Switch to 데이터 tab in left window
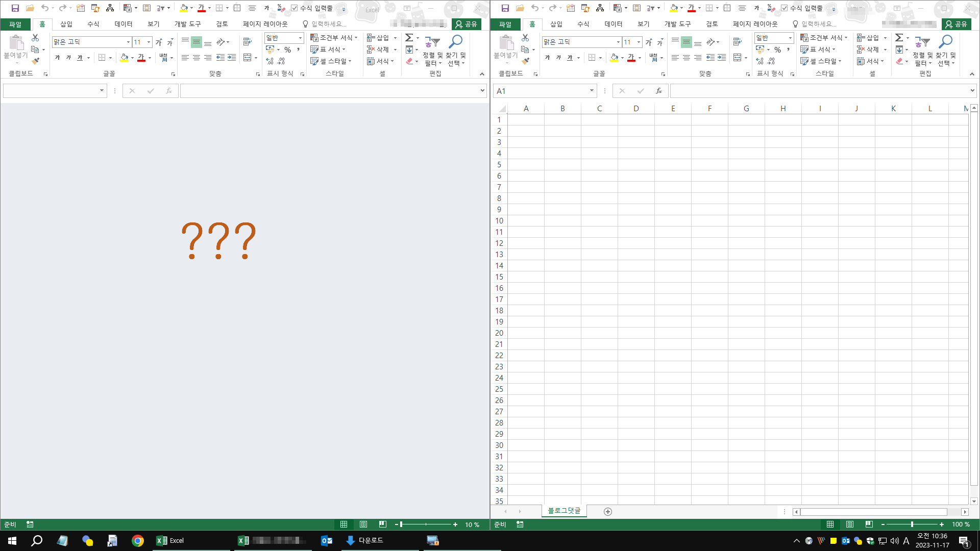 click(x=123, y=24)
